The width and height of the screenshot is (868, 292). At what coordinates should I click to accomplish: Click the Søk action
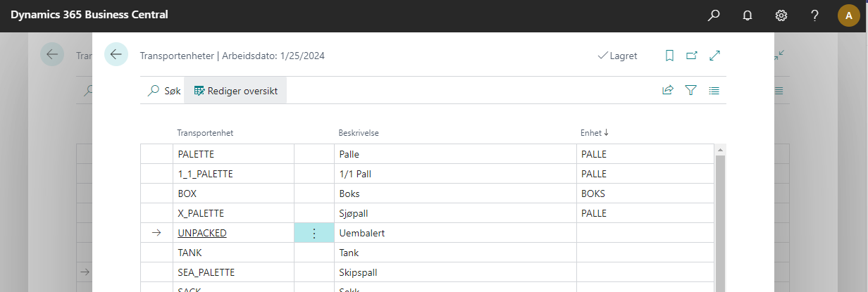164,91
